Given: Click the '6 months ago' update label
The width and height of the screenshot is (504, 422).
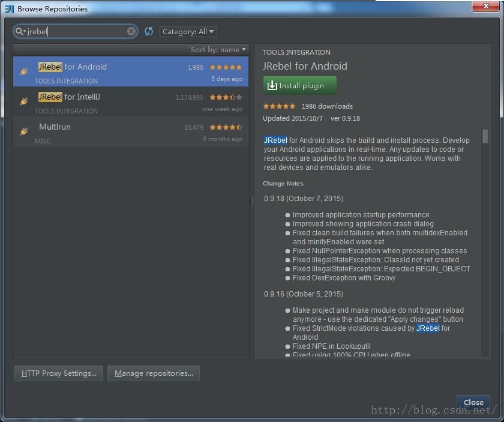Looking at the screenshot, I should pyautogui.click(x=223, y=139).
